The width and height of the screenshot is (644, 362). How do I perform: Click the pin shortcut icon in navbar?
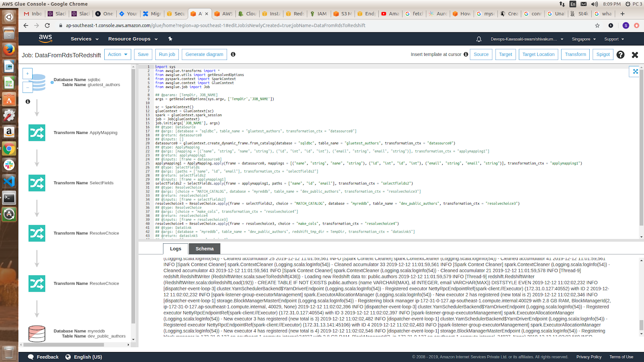(x=170, y=39)
